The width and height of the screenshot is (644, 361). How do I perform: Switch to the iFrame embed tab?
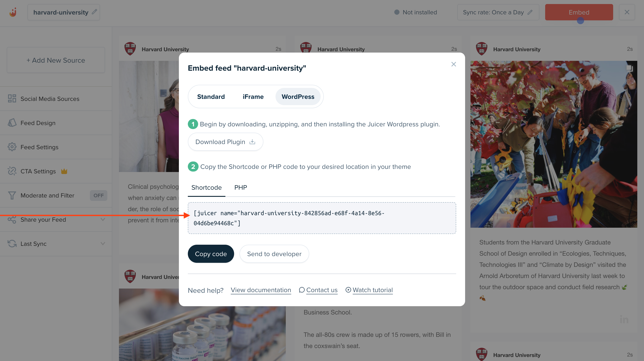tap(253, 96)
